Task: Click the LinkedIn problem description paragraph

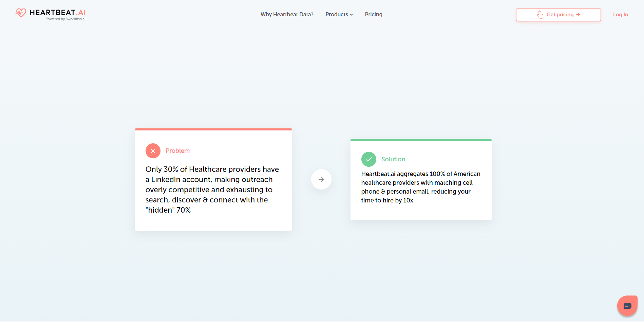Action: click(x=212, y=190)
